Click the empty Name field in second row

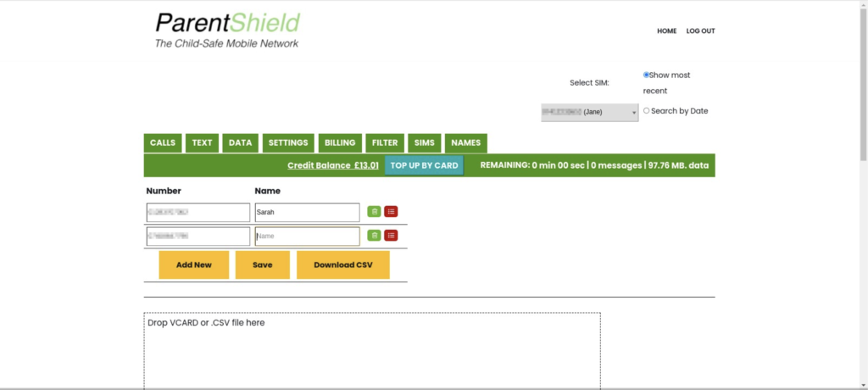click(x=307, y=237)
